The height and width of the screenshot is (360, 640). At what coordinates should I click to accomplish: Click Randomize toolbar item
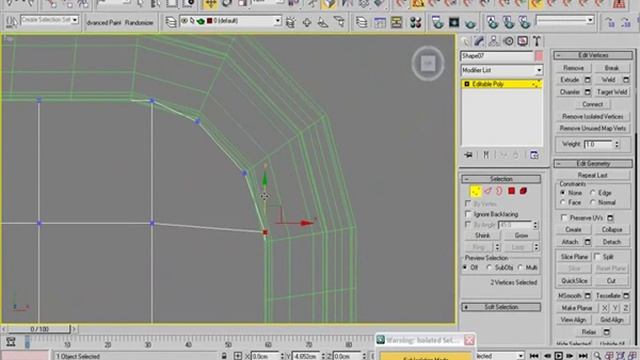tap(139, 22)
